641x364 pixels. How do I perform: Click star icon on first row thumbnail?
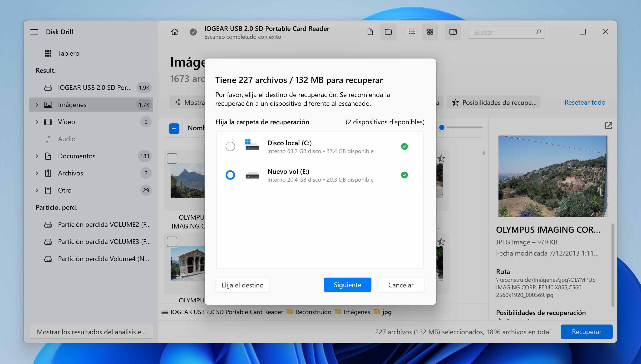tap(441, 159)
